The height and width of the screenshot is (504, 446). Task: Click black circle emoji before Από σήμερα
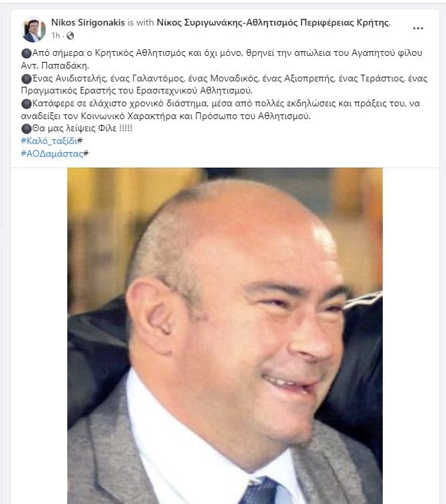(x=26, y=53)
